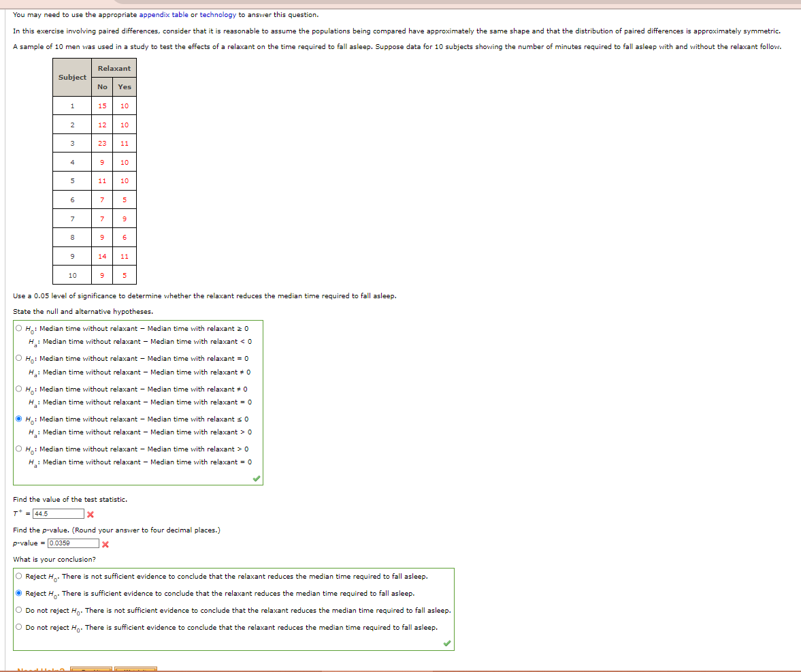This screenshot has height=672, width=801.
Task: Select the first Reject H0 conclusion option
Action: pos(20,575)
